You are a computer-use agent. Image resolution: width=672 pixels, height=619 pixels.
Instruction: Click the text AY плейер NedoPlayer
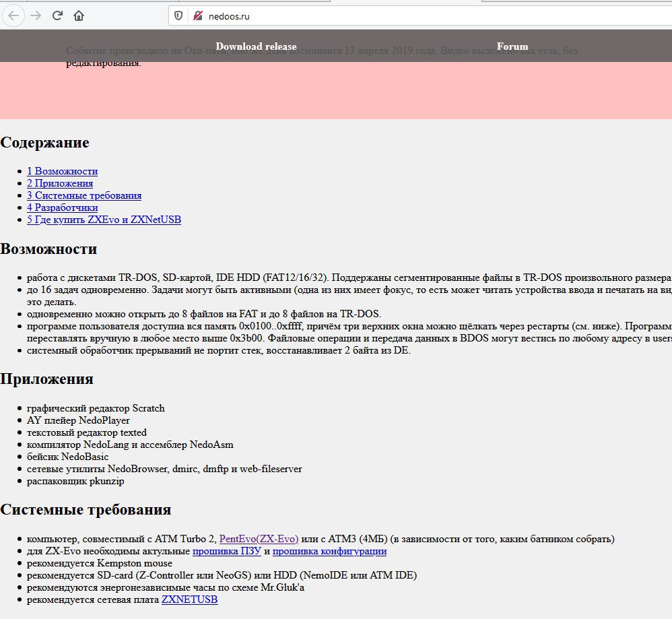click(x=78, y=420)
